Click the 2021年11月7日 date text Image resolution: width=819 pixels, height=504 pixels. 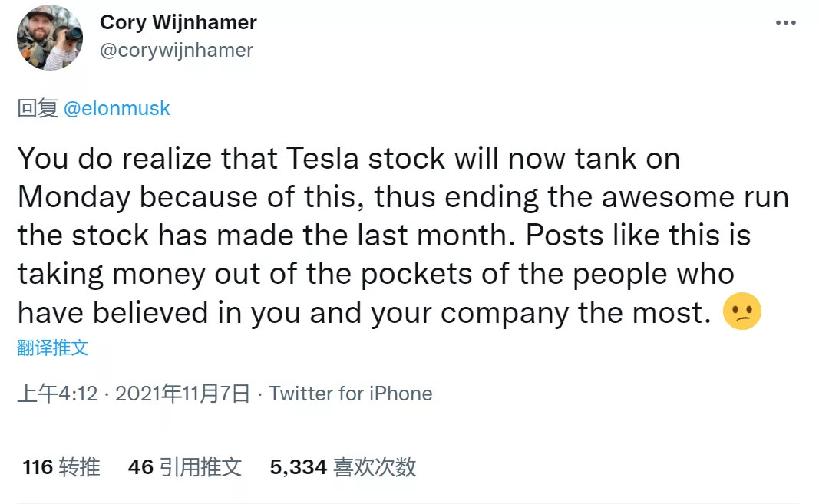[x=182, y=394]
